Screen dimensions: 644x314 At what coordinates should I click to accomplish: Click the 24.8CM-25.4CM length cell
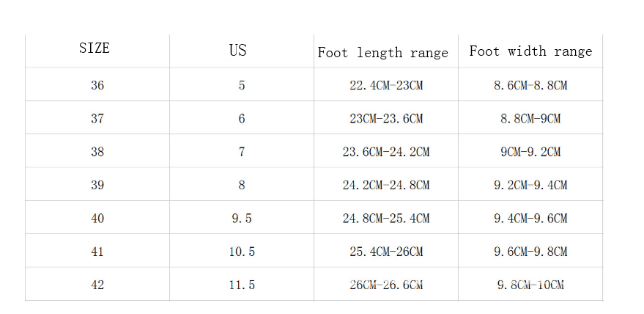coord(386,218)
